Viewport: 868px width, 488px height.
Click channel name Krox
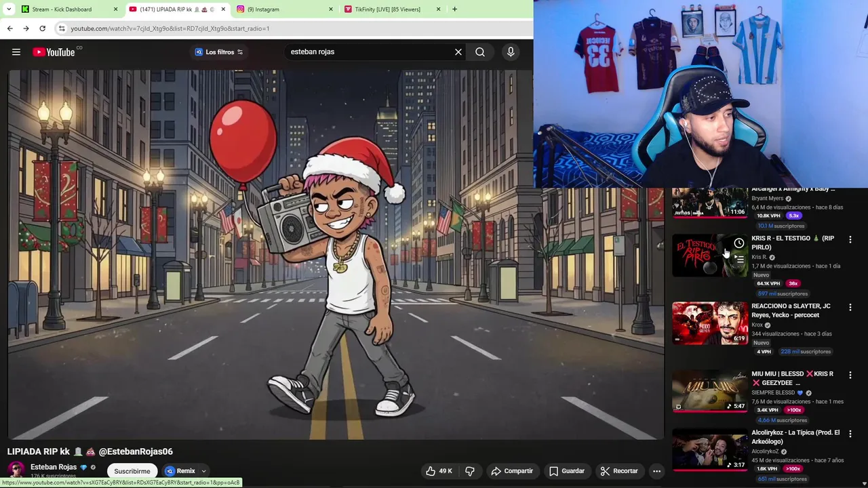[x=757, y=325]
